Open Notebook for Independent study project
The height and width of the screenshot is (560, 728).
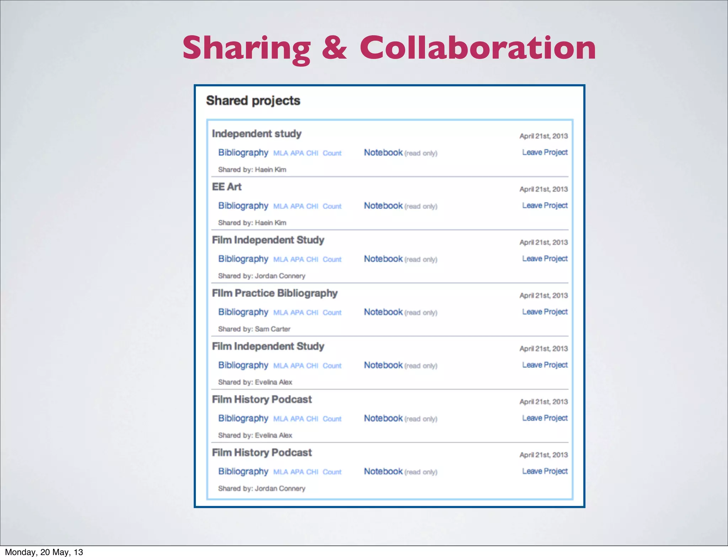383,152
